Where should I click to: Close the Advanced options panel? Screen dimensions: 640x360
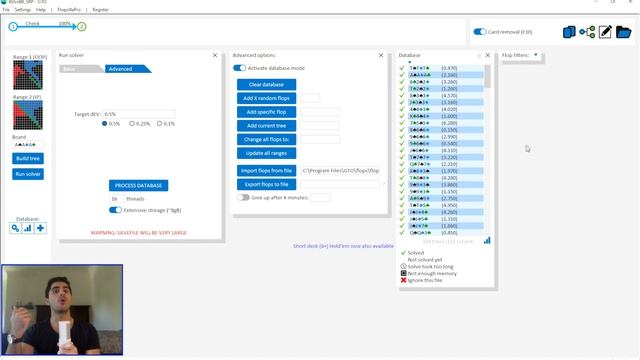[381, 55]
